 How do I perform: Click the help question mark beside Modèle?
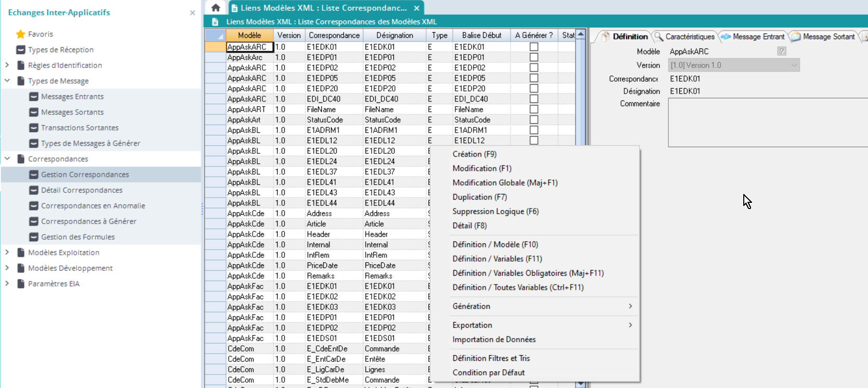[781, 51]
